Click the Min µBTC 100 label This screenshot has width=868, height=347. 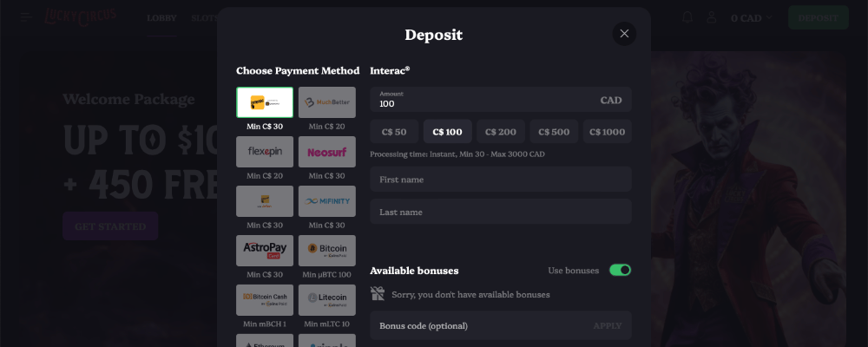click(x=326, y=274)
